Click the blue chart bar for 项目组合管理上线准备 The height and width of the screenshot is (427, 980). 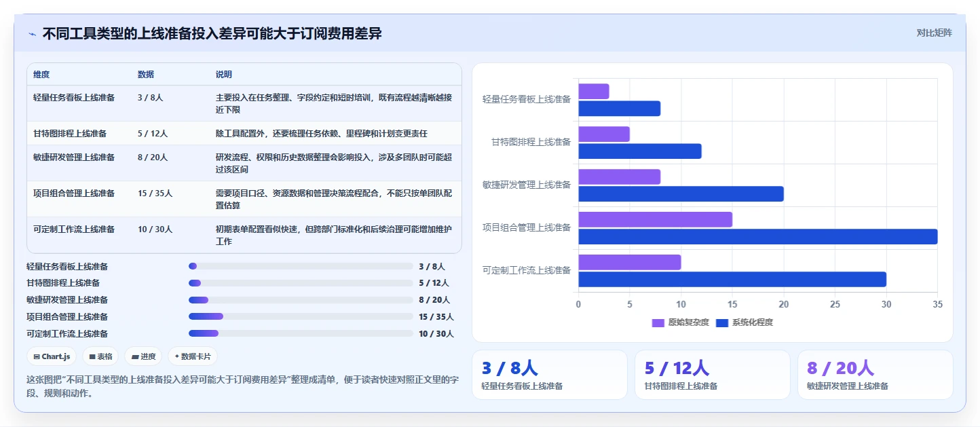tap(757, 237)
